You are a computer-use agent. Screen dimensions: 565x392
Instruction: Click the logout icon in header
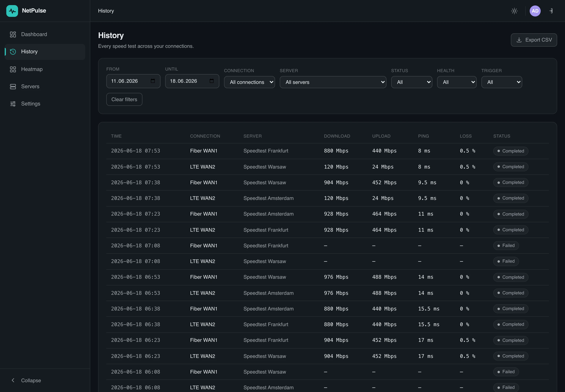[x=551, y=11]
